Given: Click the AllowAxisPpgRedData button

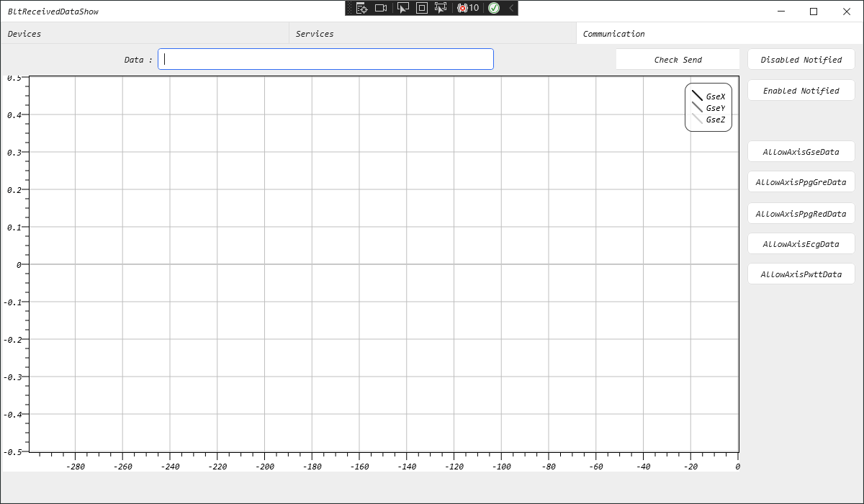Looking at the screenshot, I should pos(801,214).
